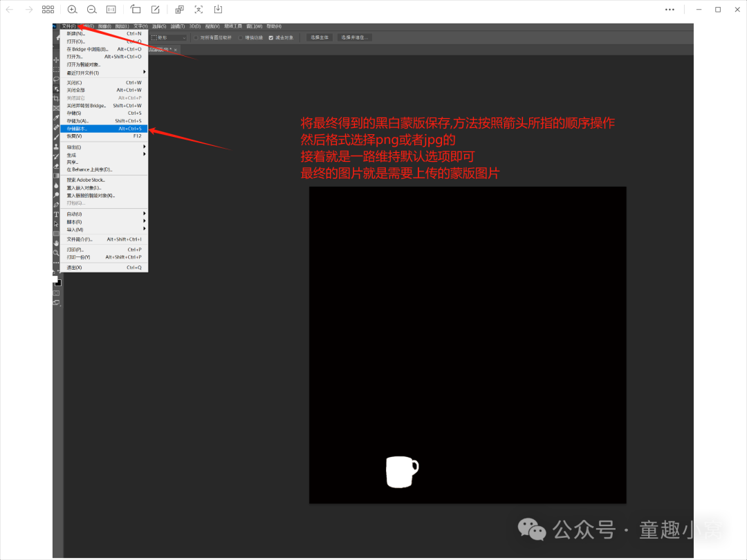Image resolution: width=747 pixels, height=560 pixels.
Task: Click the rotate image icon
Action: (136, 10)
